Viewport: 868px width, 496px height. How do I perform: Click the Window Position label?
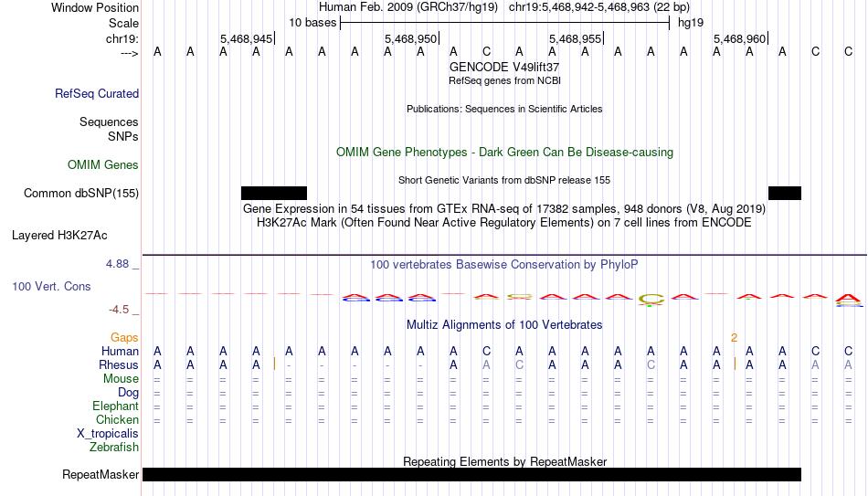(x=95, y=7)
